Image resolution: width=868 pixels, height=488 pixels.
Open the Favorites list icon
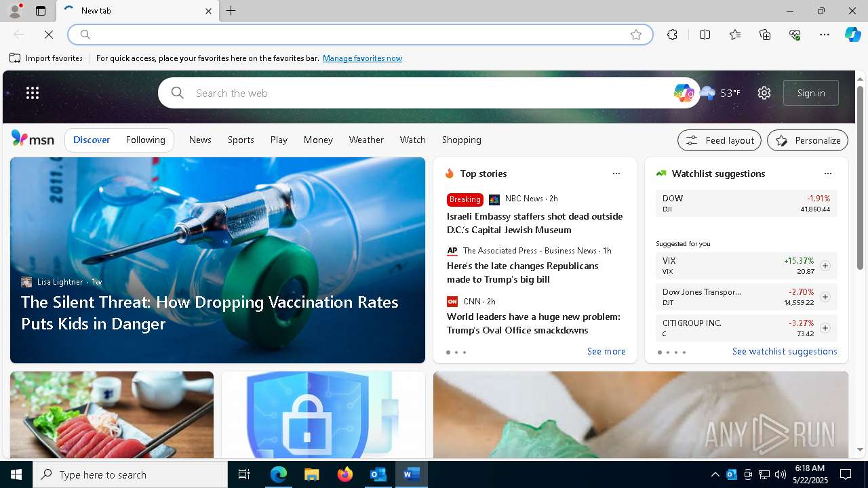pos(735,35)
